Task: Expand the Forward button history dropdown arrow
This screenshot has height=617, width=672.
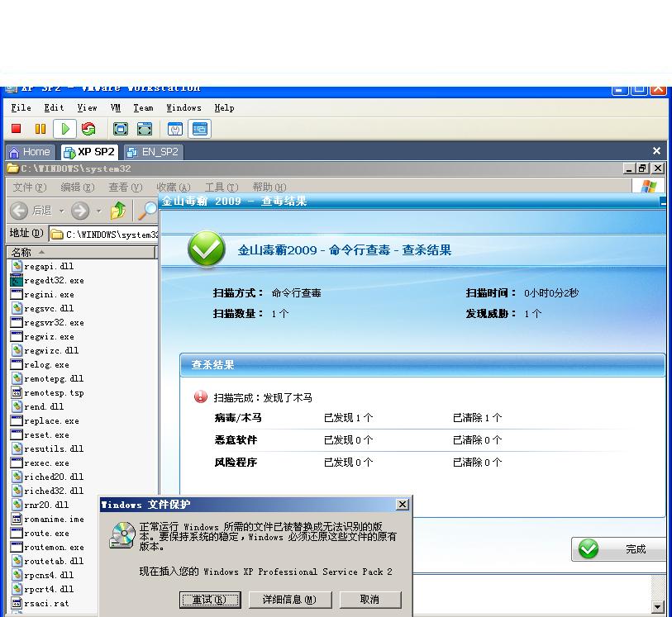Action: 99,211
